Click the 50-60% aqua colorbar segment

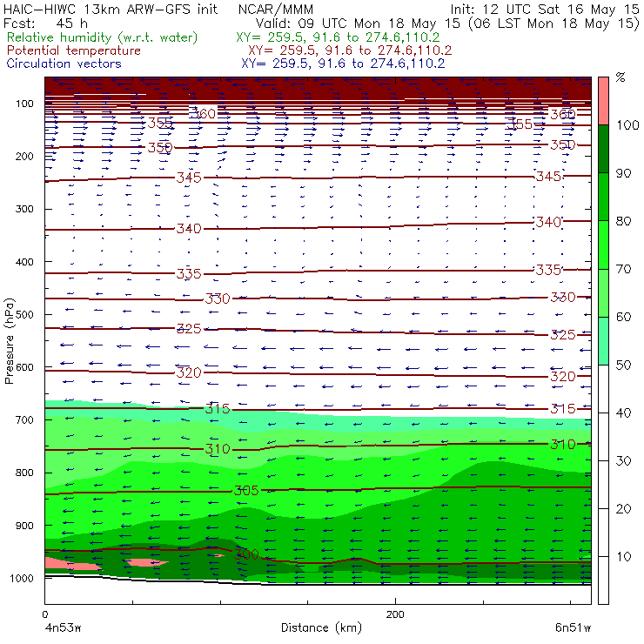click(603, 340)
